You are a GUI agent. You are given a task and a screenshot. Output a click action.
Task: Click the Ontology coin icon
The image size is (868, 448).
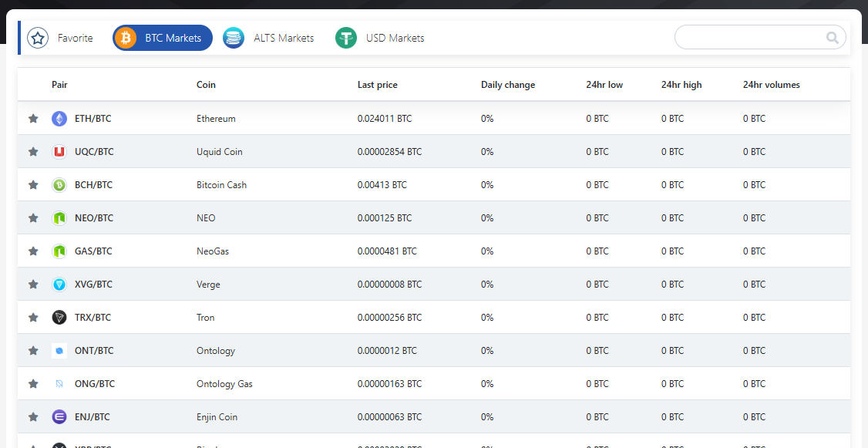point(59,351)
